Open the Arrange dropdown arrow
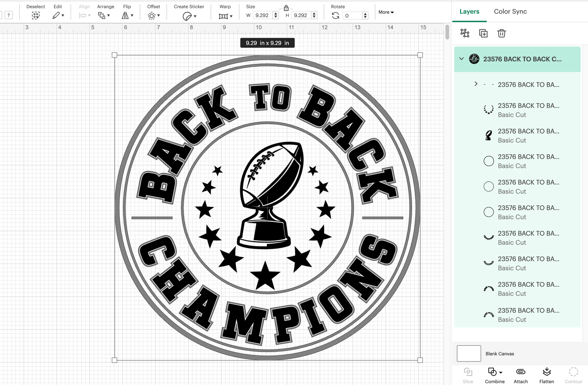 (x=109, y=16)
